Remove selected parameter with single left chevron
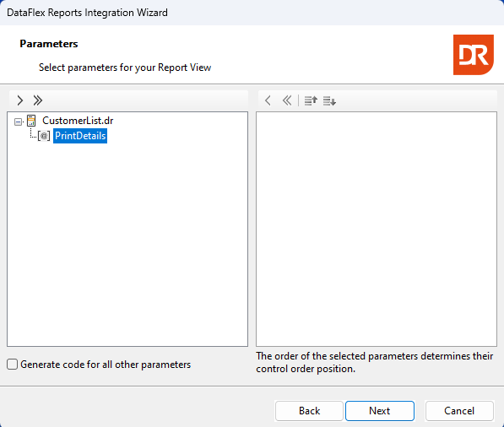Viewport: 504px width, 427px height. tap(268, 100)
